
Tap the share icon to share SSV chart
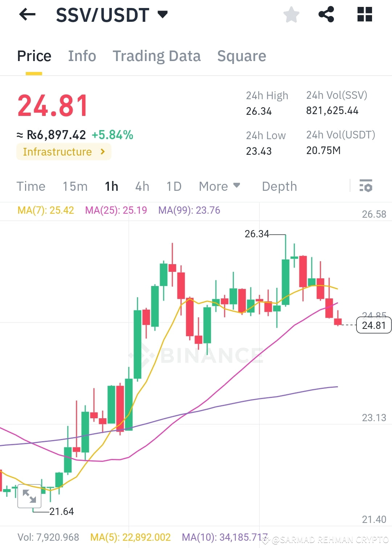(x=326, y=15)
